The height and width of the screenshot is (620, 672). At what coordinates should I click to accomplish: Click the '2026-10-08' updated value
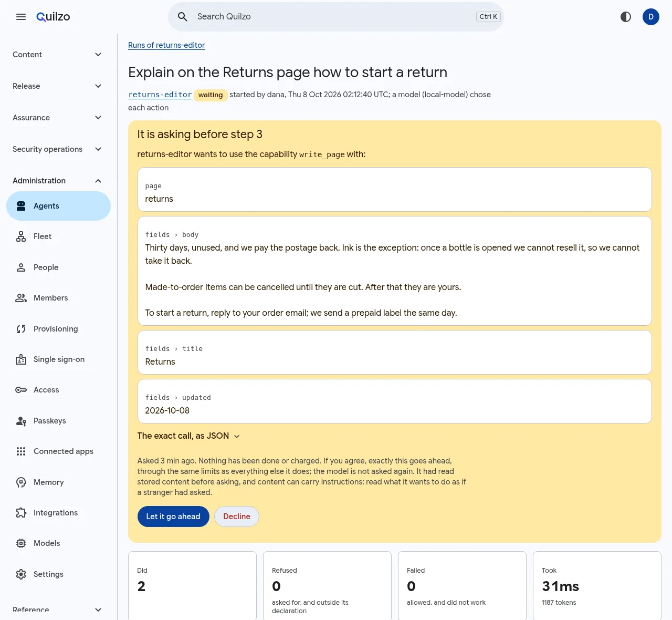coord(167,411)
